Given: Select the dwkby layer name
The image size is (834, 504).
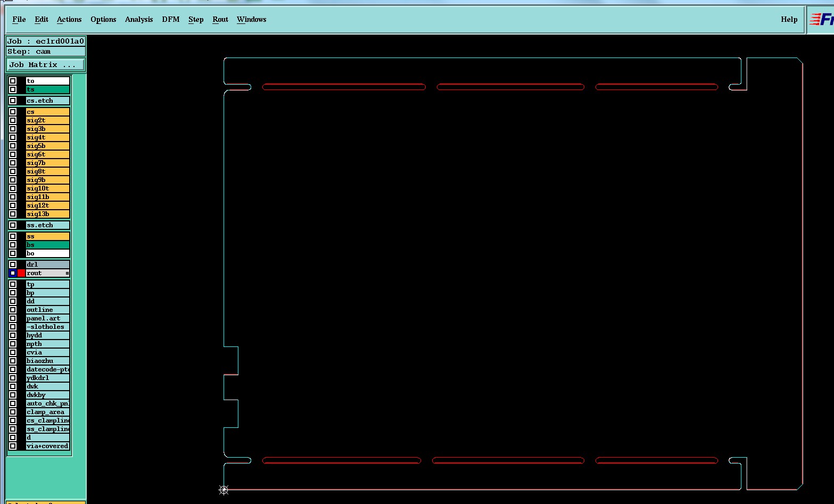Looking at the screenshot, I should pyautogui.click(x=47, y=395).
